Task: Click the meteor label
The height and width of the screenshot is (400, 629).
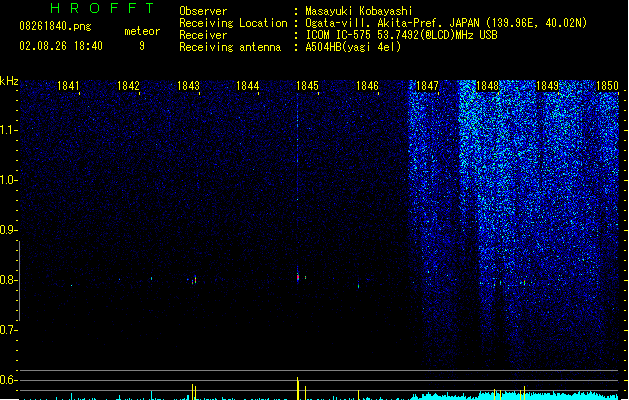Action: tap(142, 31)
